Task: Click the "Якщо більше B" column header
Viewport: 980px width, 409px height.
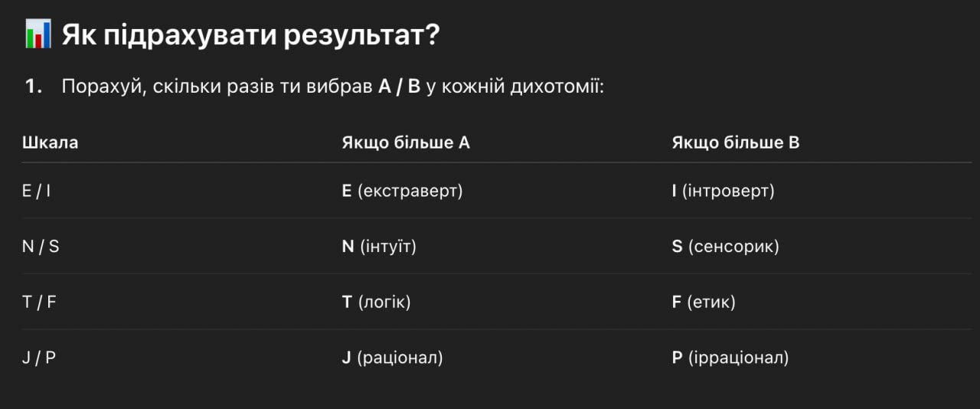Action: pos(736,142)
